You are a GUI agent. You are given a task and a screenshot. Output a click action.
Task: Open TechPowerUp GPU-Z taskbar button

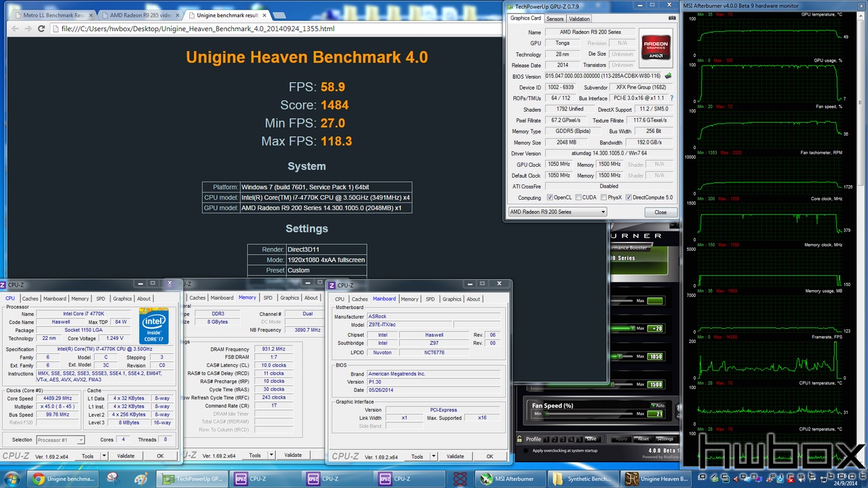pyautogui.click(x=193, y=479)
